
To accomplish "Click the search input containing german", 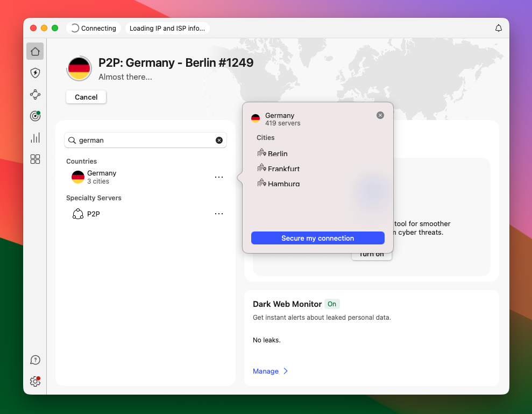I will (145, 140).
